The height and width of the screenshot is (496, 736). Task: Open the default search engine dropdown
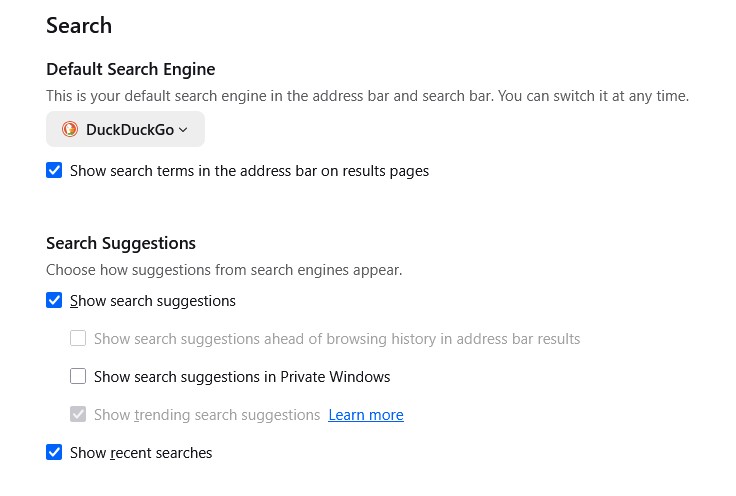pos(125,129)
